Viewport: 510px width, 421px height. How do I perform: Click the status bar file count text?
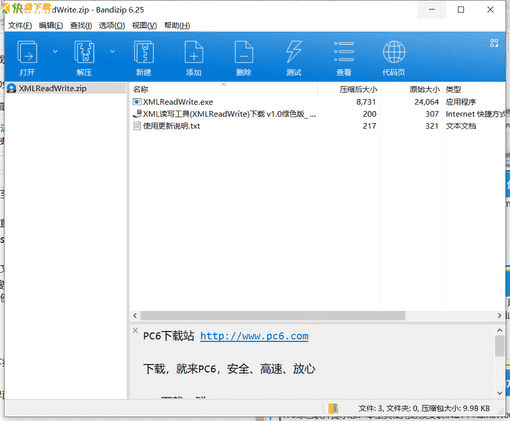click(x=424, y=408)
